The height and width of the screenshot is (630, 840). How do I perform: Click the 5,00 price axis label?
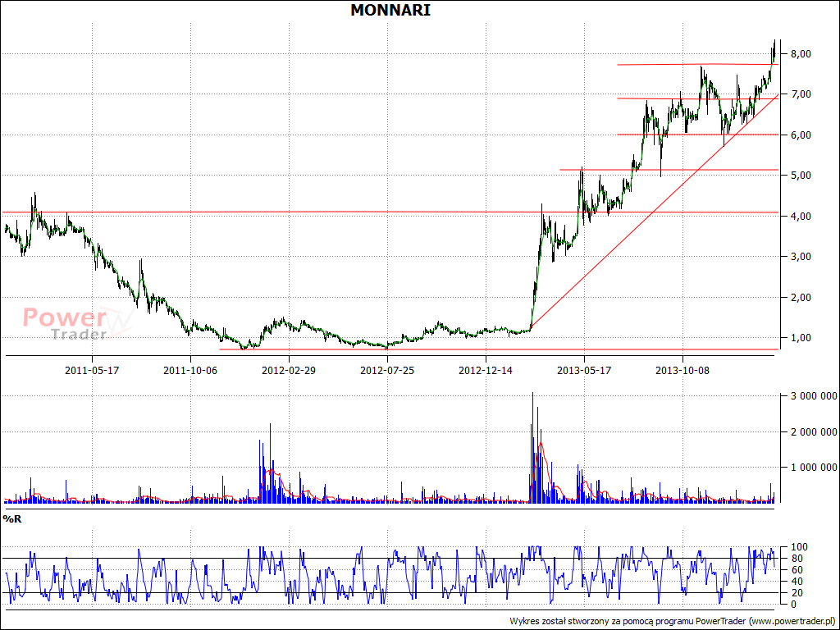(x=801, y=176)
